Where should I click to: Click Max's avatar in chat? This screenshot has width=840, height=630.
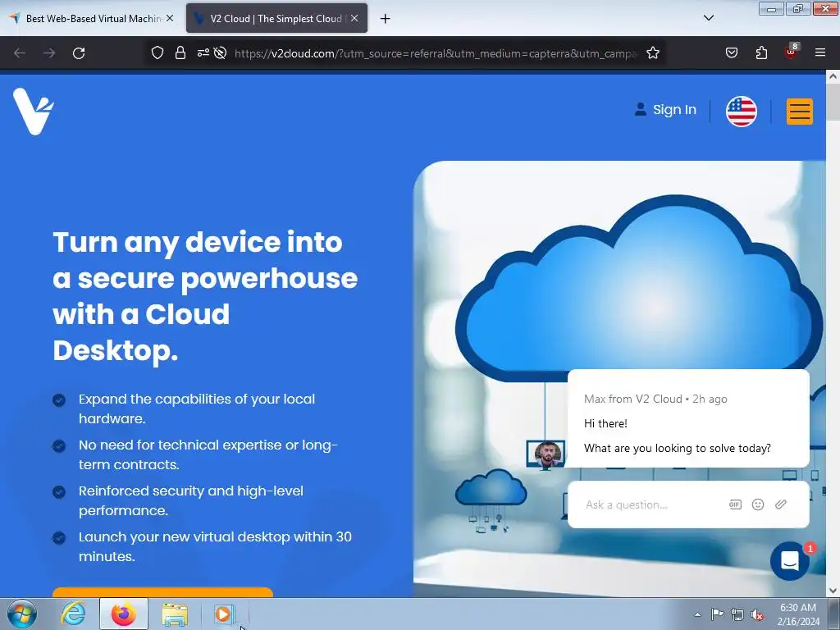(x=547, y=454)
